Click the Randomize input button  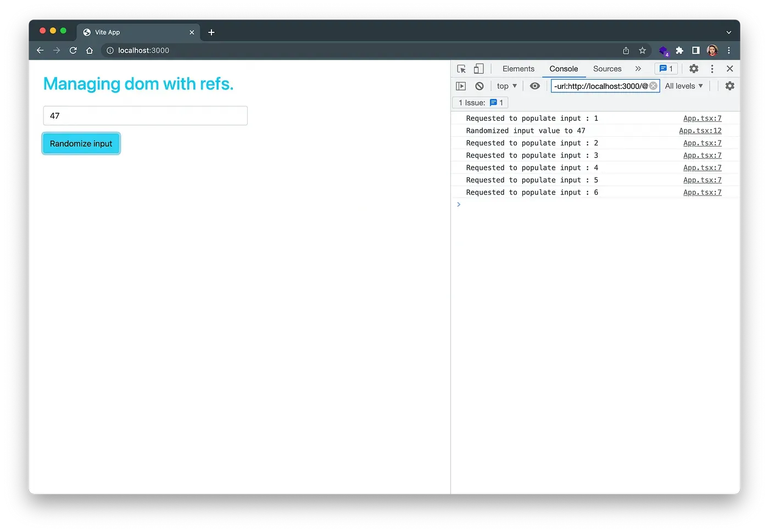pyautogui.click(x=81, y=144)
